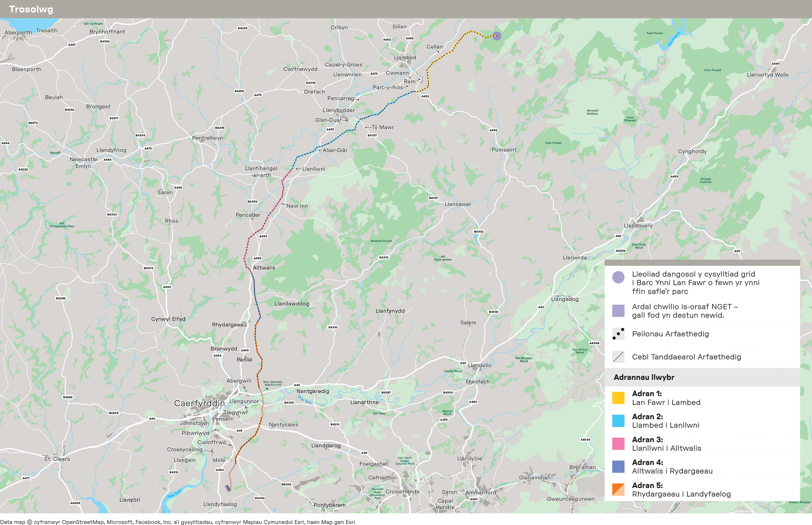Click the Cebl Tanddaearol dashed line legend icon
Viewport: 812px width, 525px height.
[618, 357]
